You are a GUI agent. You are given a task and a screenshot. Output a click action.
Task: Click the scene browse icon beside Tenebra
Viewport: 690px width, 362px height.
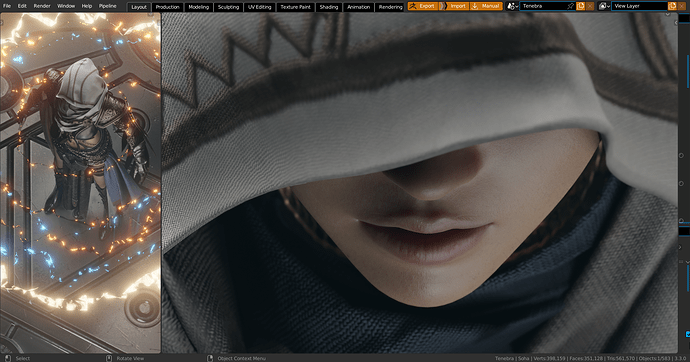[x=511, y=6]
